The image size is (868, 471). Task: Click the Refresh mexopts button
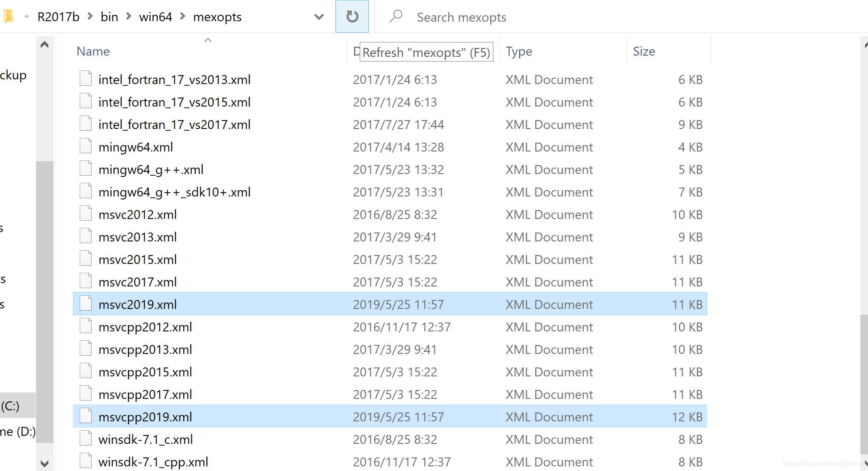352,17
